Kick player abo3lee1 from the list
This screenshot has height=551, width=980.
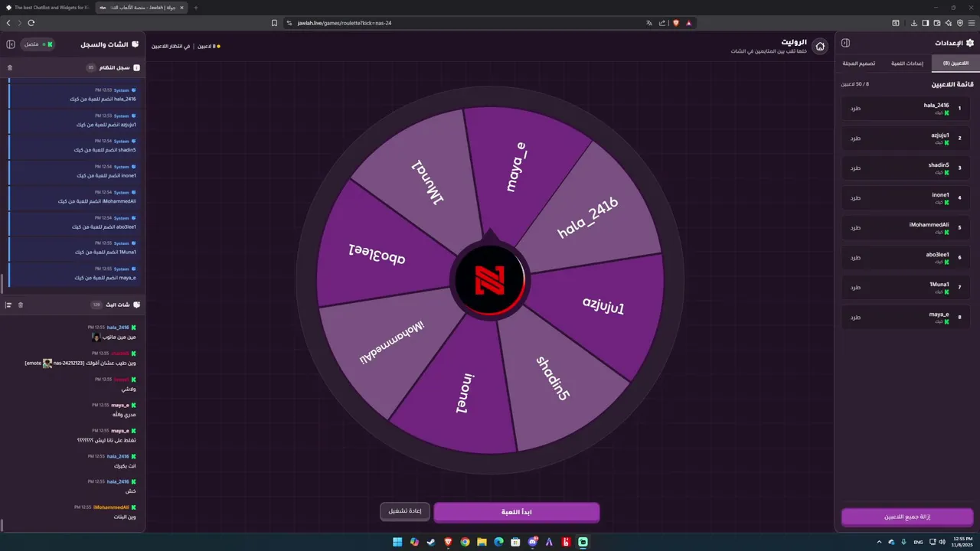tap(855, 258)
